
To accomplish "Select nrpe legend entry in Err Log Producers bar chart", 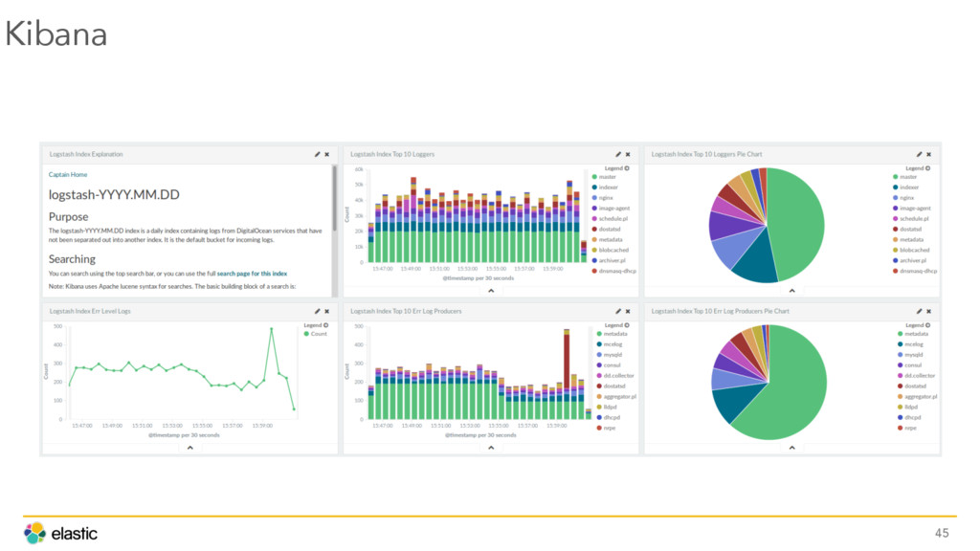I will tap(606, 428).
